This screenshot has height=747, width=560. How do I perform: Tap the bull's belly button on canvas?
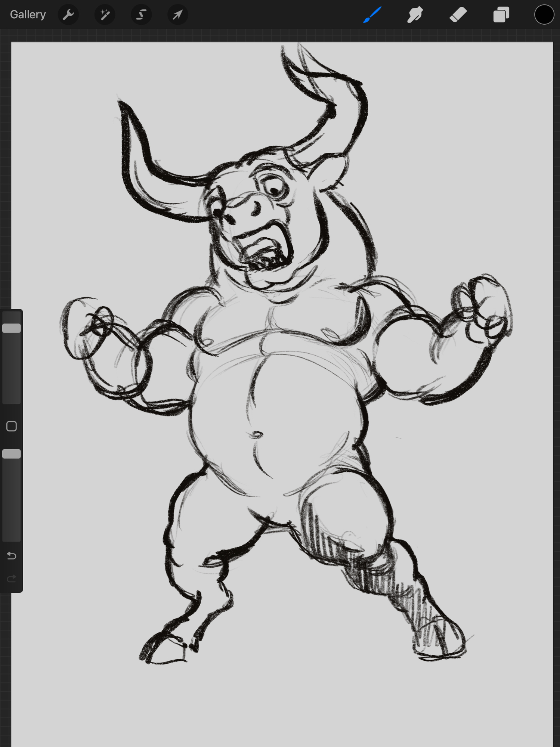256,434
